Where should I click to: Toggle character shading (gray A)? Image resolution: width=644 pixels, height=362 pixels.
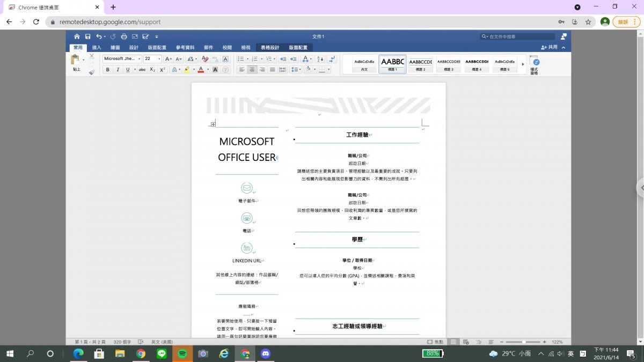click(215, 70)
